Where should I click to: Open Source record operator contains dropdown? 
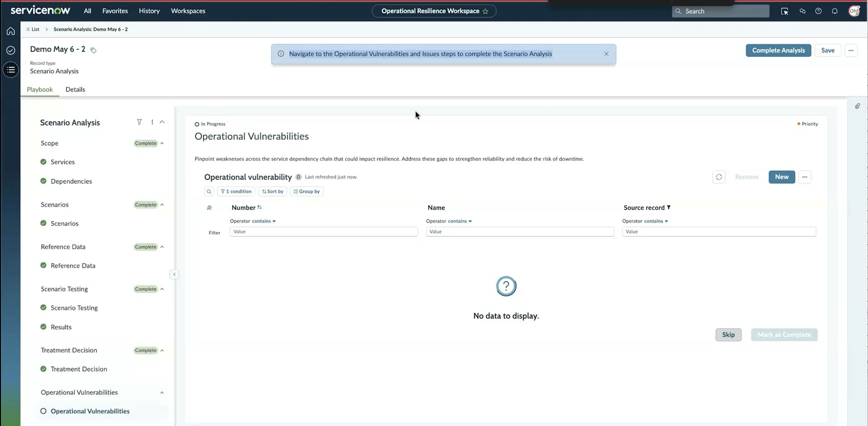pyautogui.click(x=656, y=221)
